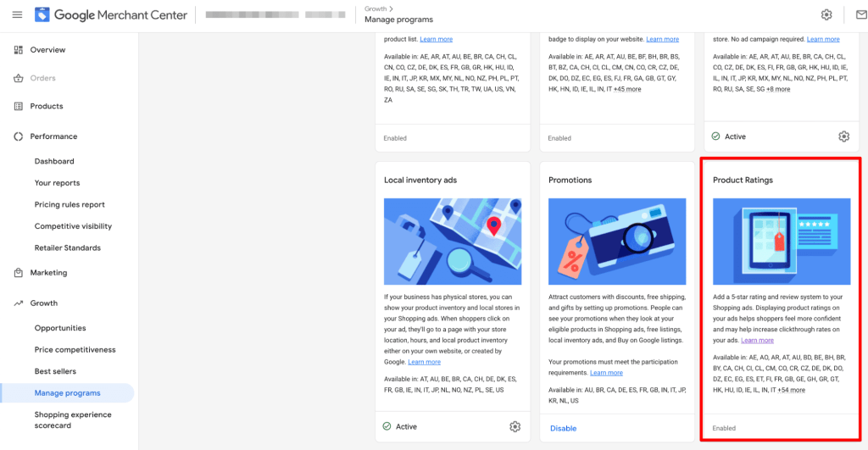Open settings gear beside top Active status
868x450 pixels.
point(843,136)
